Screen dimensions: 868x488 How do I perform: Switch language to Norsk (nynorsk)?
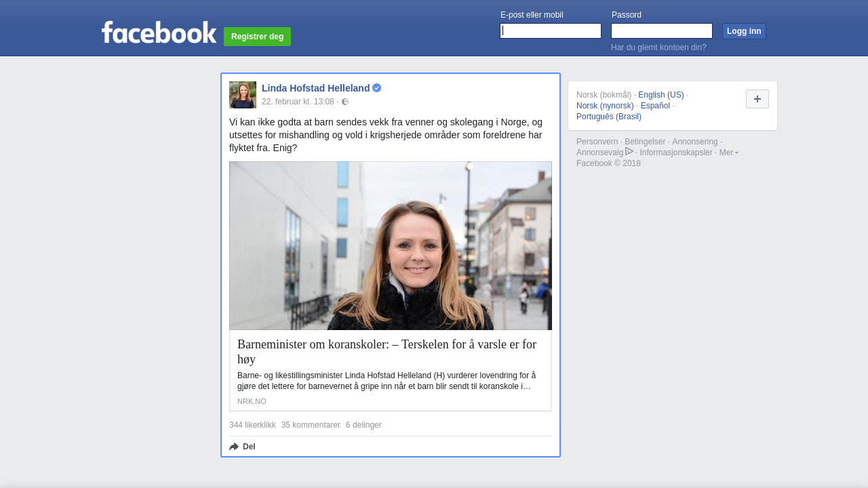(605, 106)
